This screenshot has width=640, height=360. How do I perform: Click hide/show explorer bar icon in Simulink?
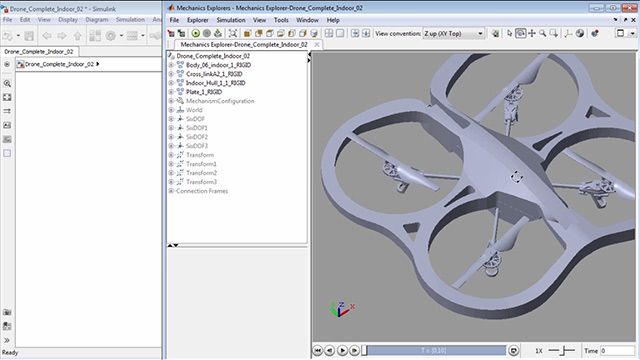point(7,64)
